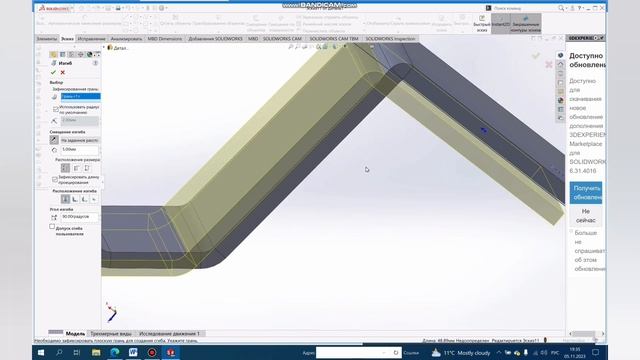Open the SOLIDWORKS Resources task pane icon
This screenshot has height=360, width=640.
pos(561,64)
